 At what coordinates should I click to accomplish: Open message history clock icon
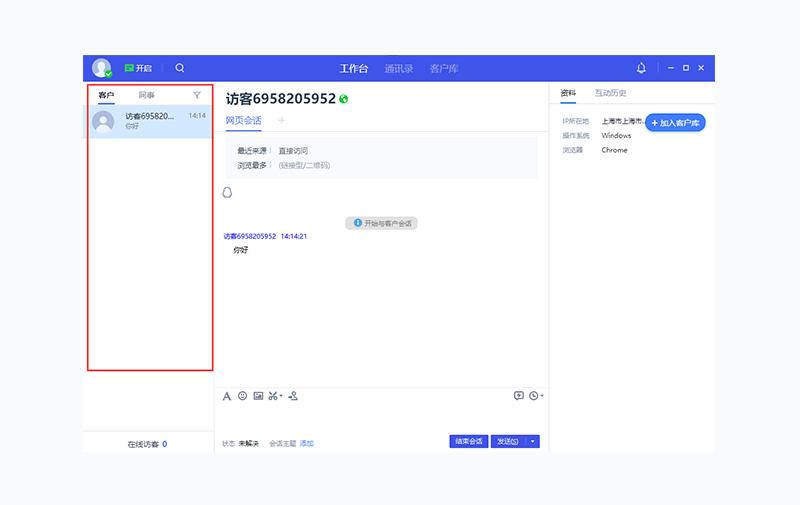534,395
